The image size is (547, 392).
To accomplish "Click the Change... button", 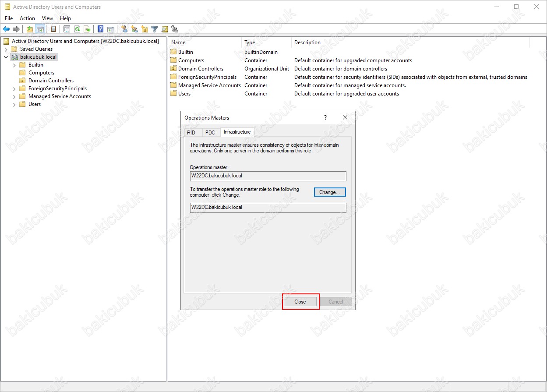I will click(330, 192).
